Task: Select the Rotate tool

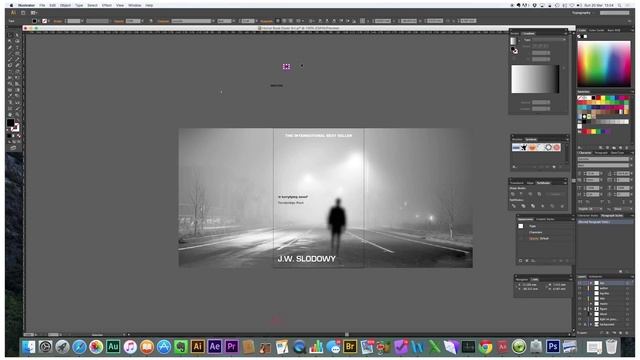Action: (x=10, y=72)
